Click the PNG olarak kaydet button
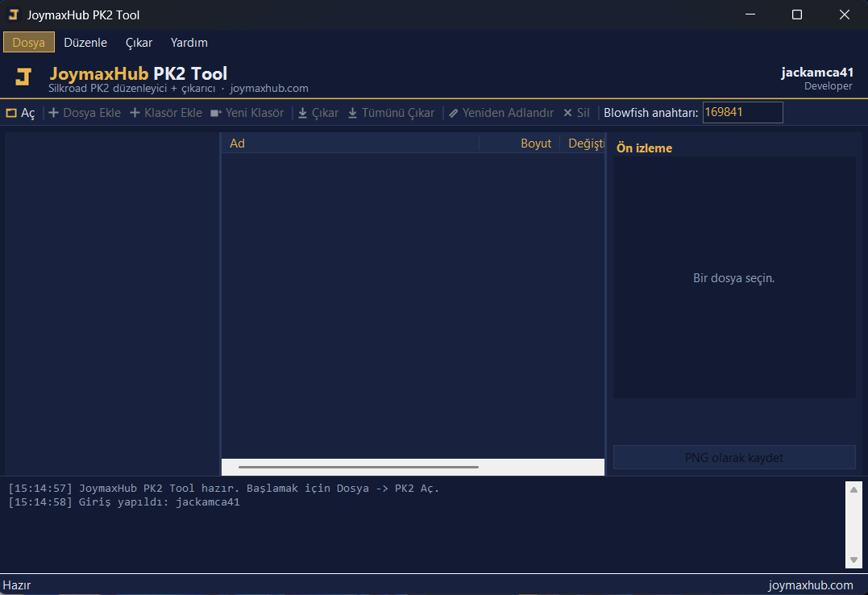The height and width of the screenshot is (595, 868). click(734, 458)
